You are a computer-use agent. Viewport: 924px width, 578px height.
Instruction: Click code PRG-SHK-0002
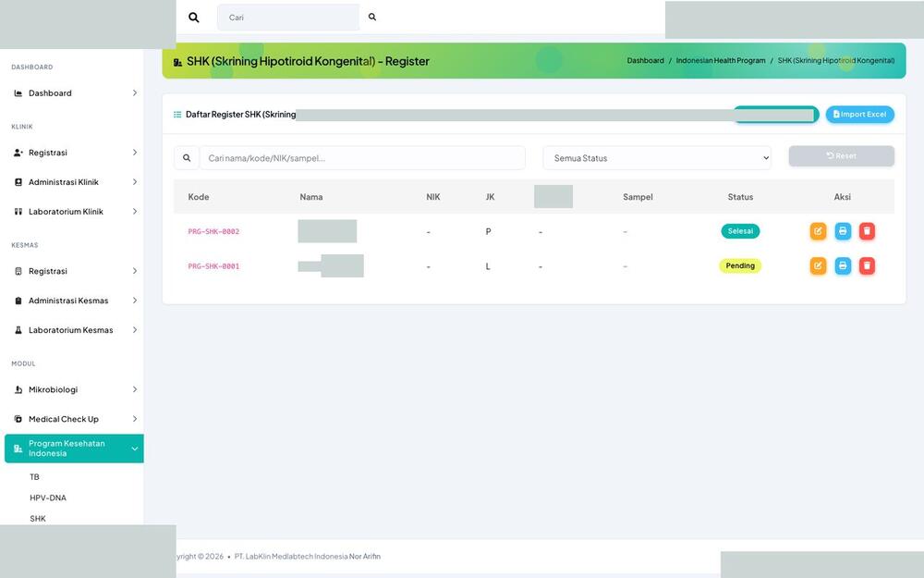click(213, 232)
